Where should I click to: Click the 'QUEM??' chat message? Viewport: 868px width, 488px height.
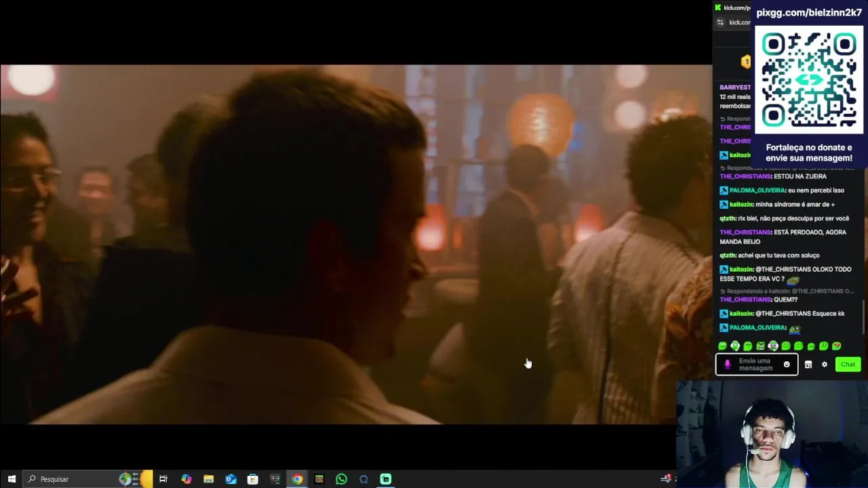coord(786,300)
